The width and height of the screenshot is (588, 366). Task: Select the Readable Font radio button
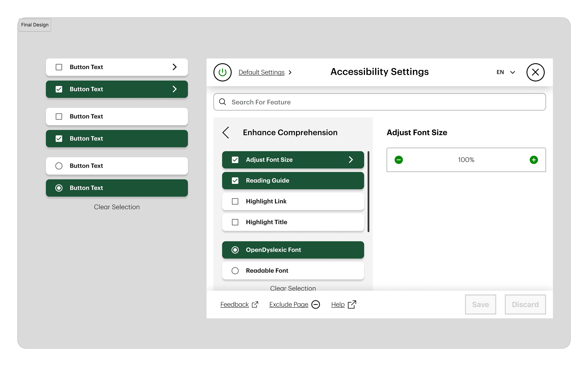tap(235, 271)
